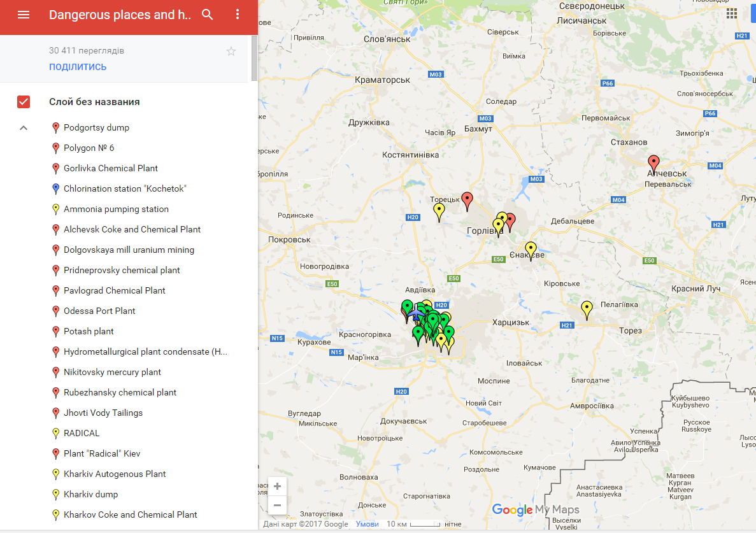This screenshot has height=533, width=756.
Task: Open the three-dot options menu
Action: (237, 15)
